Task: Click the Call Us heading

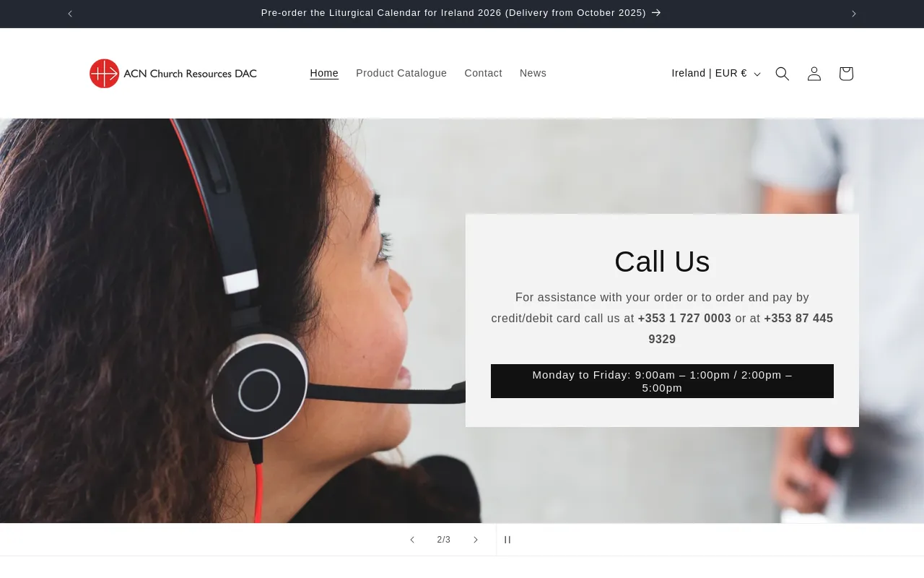Action: click(662, 262)
